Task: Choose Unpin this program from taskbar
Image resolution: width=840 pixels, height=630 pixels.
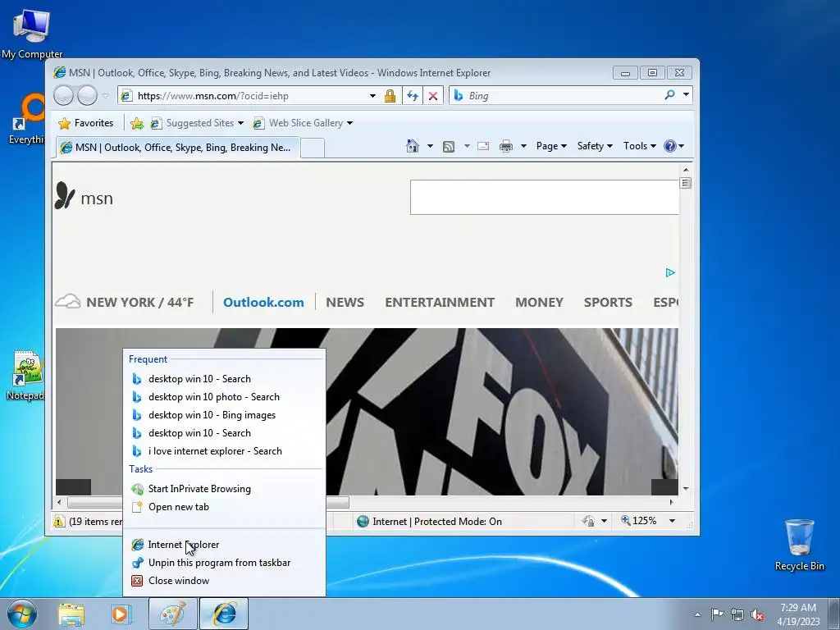Action: click(224, 563)
